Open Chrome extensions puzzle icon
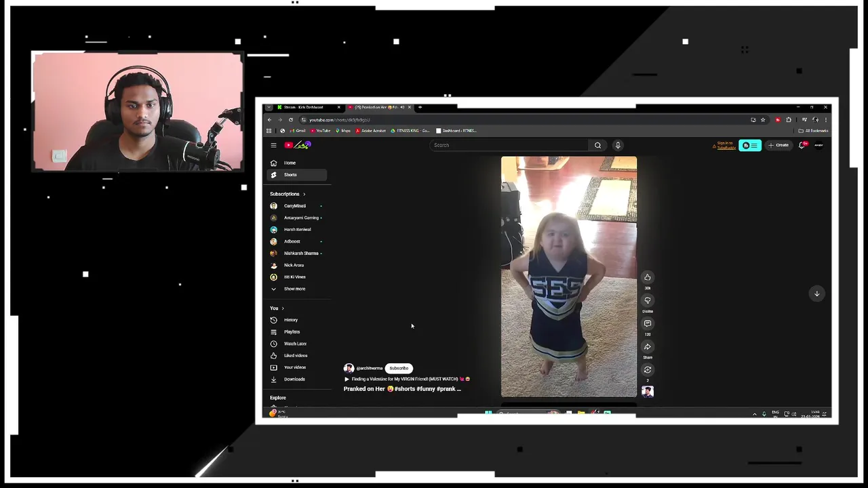 789,120
